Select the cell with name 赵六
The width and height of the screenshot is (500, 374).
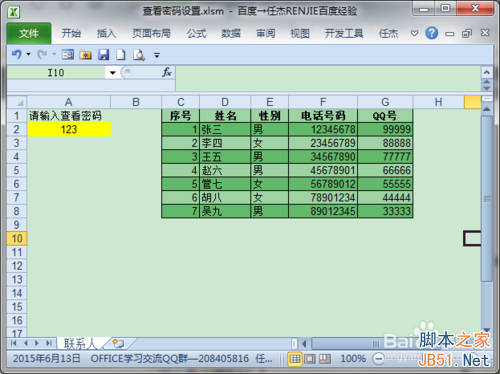(225, 170)
